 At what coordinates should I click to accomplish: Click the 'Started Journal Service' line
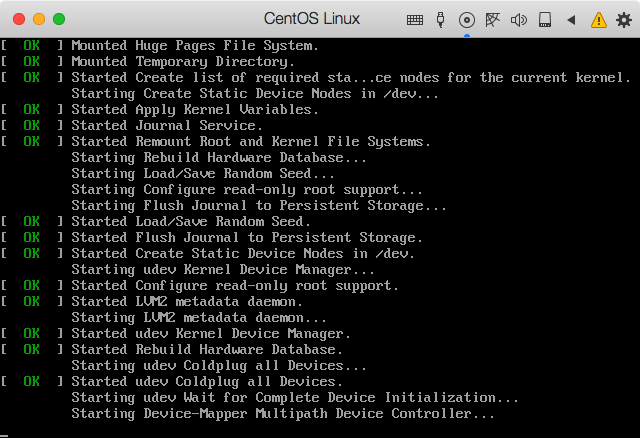click(167, 126)
